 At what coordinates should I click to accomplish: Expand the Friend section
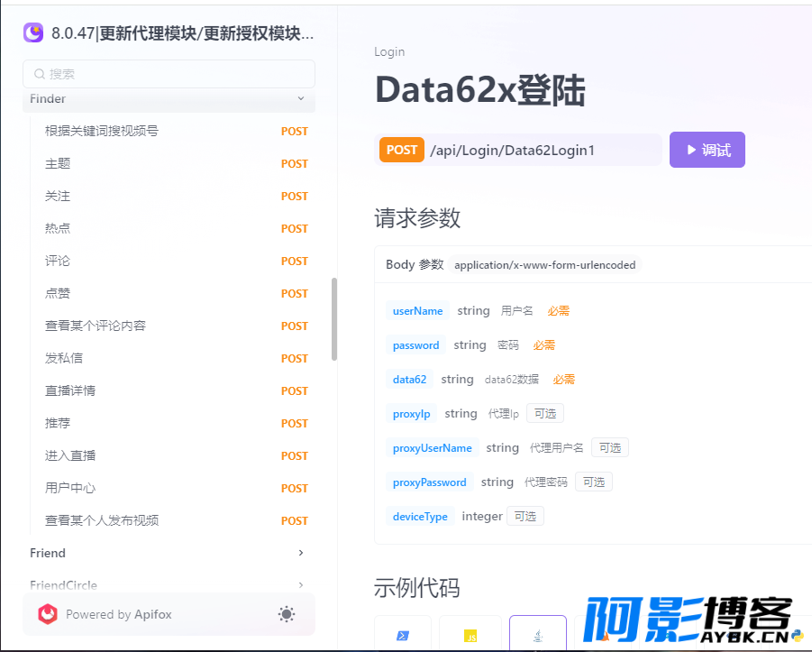pos(169,553)
